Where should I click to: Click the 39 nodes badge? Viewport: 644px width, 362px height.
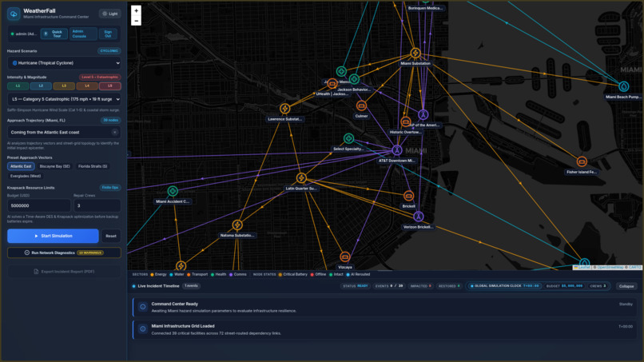click(110, 121)
